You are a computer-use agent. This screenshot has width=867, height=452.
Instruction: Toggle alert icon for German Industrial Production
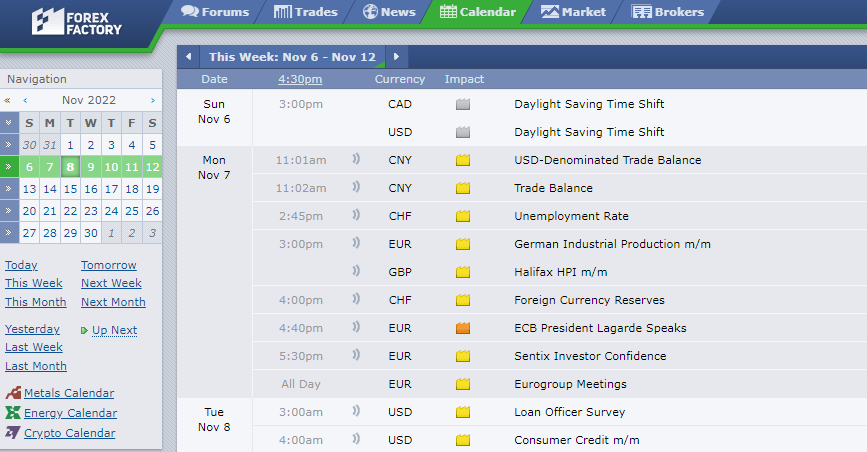(x=356, y=243)
